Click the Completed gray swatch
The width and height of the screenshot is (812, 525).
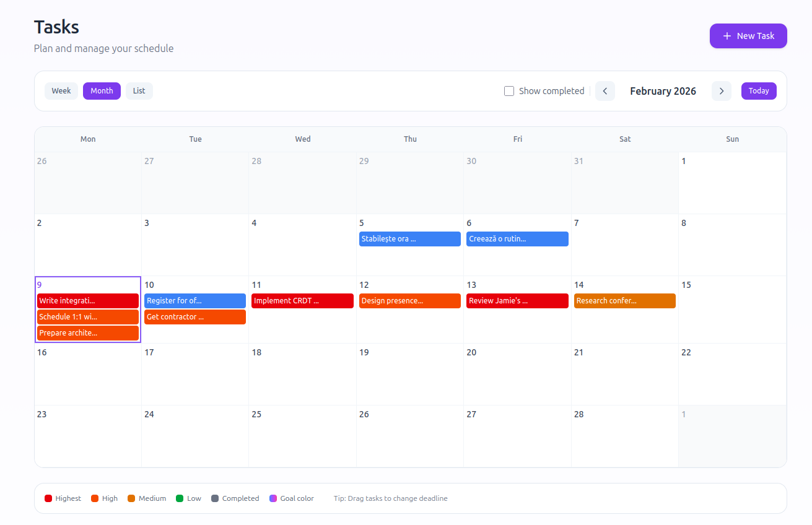pyautogui.click(x=215, y=498)
